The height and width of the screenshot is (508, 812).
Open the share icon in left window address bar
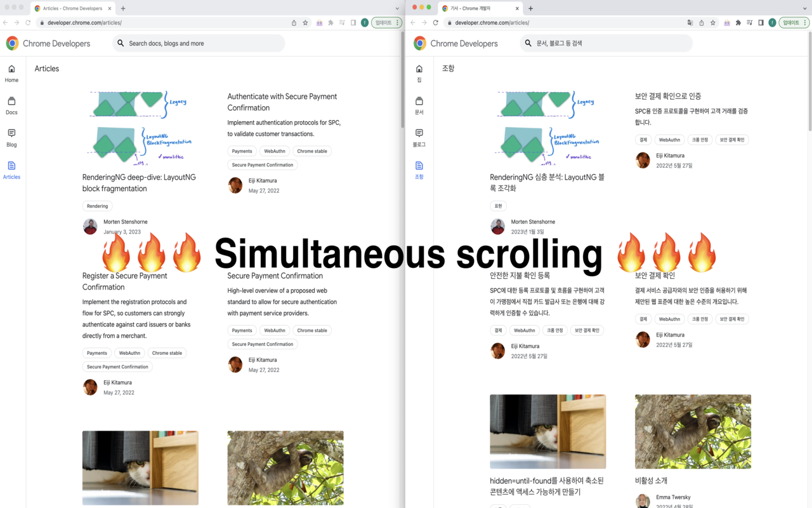click(x=294, y=22)
